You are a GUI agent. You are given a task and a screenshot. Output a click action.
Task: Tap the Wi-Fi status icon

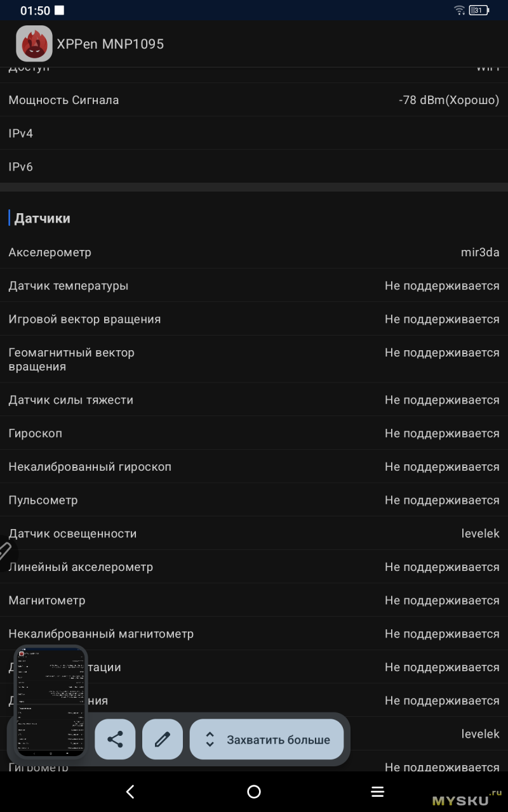point(459,10)
